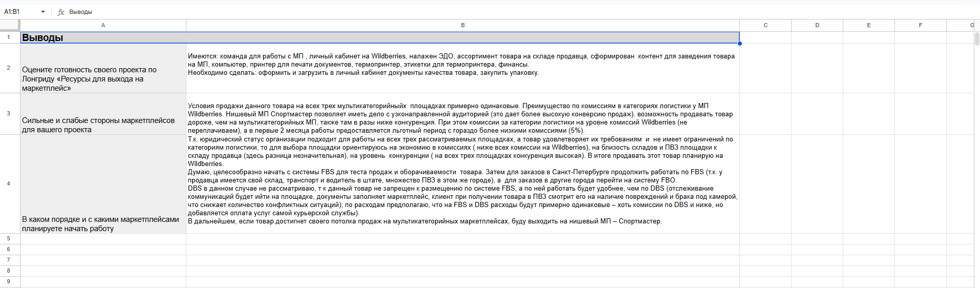Screen dimensions: 980x288
Task: Select empty cell C2
Action: (765, 68)
